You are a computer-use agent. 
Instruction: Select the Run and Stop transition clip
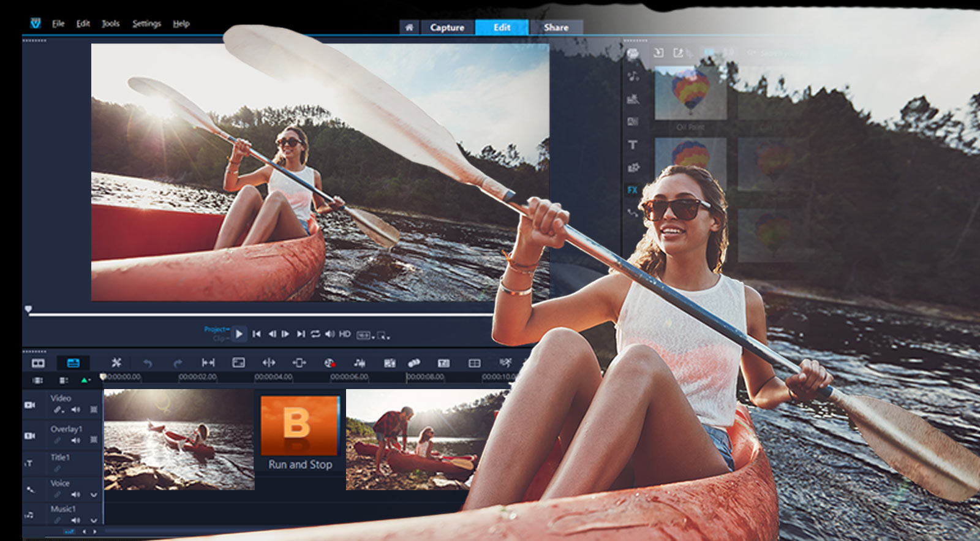pyautogui.click(x=300, y=433)
